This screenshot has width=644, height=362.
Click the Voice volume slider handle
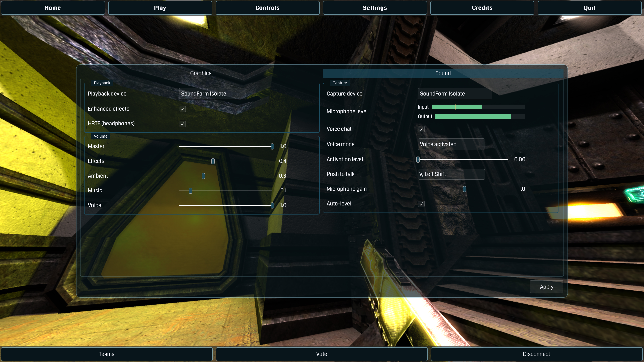(x=272, y=205)
